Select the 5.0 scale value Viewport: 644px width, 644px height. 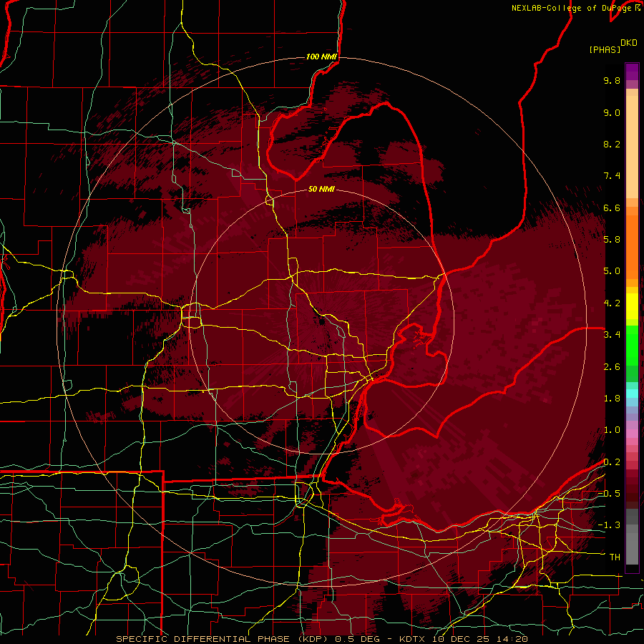click(612, 271)
